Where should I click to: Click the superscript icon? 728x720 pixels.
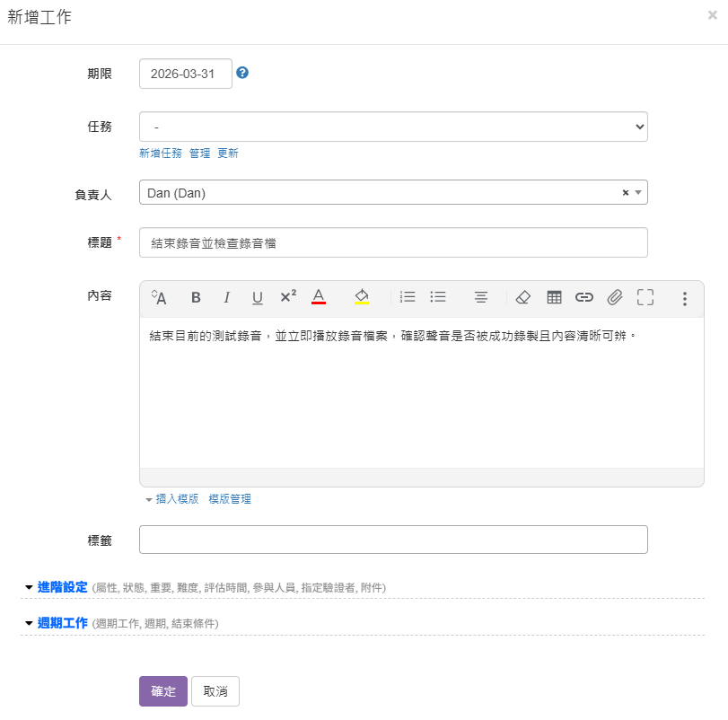pos(288,297)
